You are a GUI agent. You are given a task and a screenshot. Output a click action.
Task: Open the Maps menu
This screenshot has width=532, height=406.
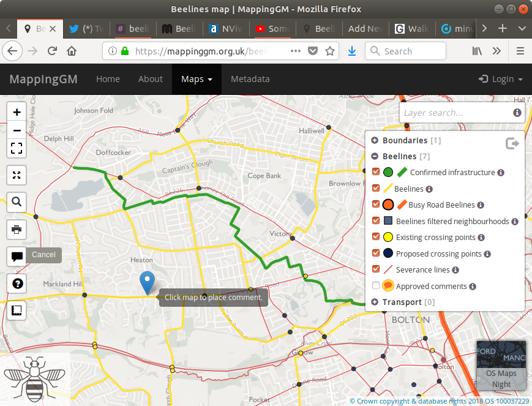(196, 79)
